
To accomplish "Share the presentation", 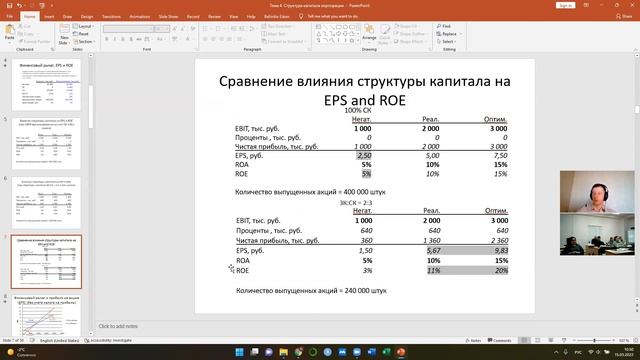I will pyautogui.click(x=624, y=16).
